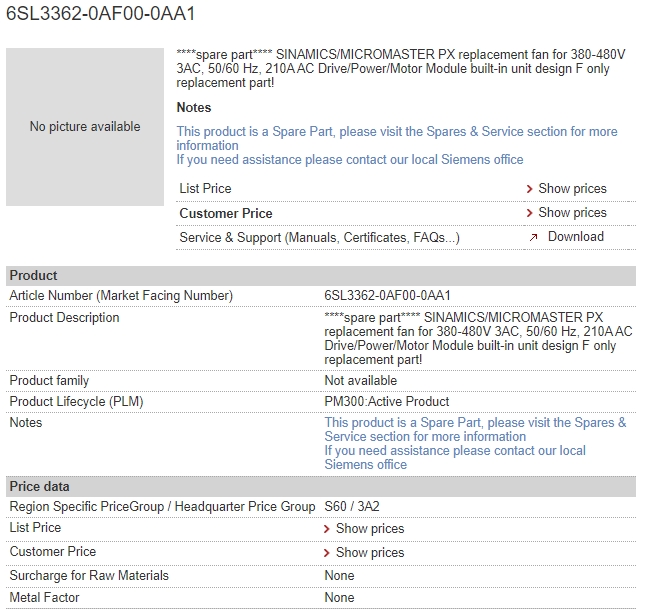This screenshot has width=652, height=609.
Task: Open 'If you need assistance' link in Product table
Action: point(455,457)
